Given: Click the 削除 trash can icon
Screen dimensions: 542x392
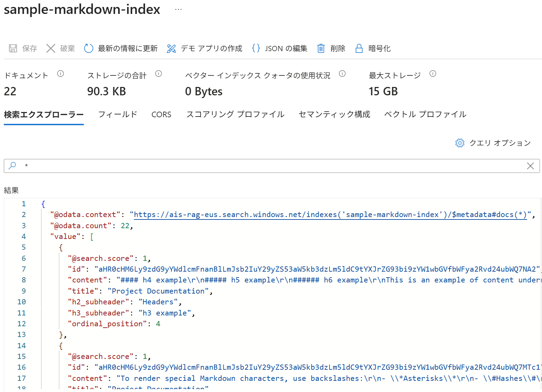Looking at the screenshot, I should [321, 48].
